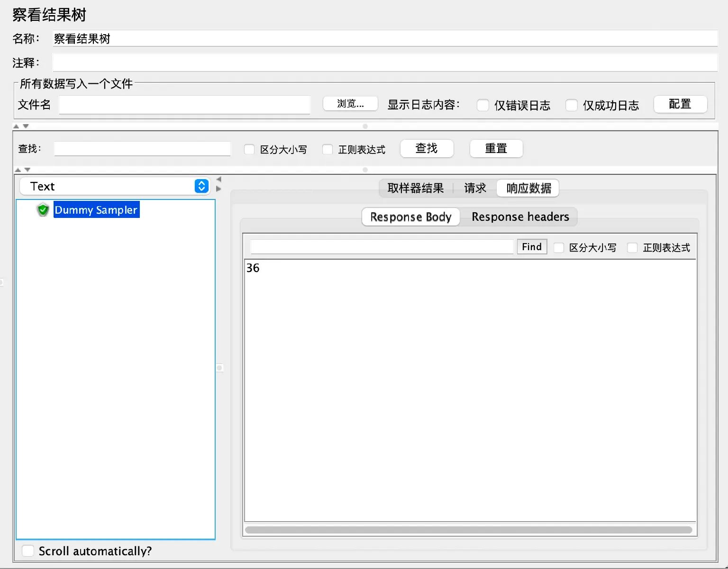Click the up arrow on the search-bar splitter

(17, 169)
